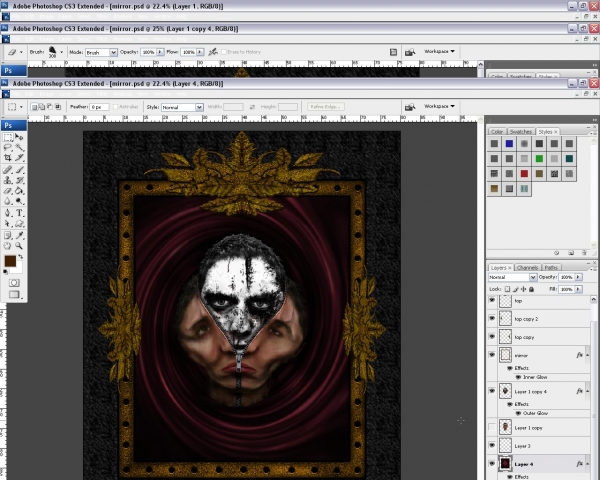This screenshot has height=480, width=600.
Task: Select the Paint Bucket tool
Action: tap(19, 191)
